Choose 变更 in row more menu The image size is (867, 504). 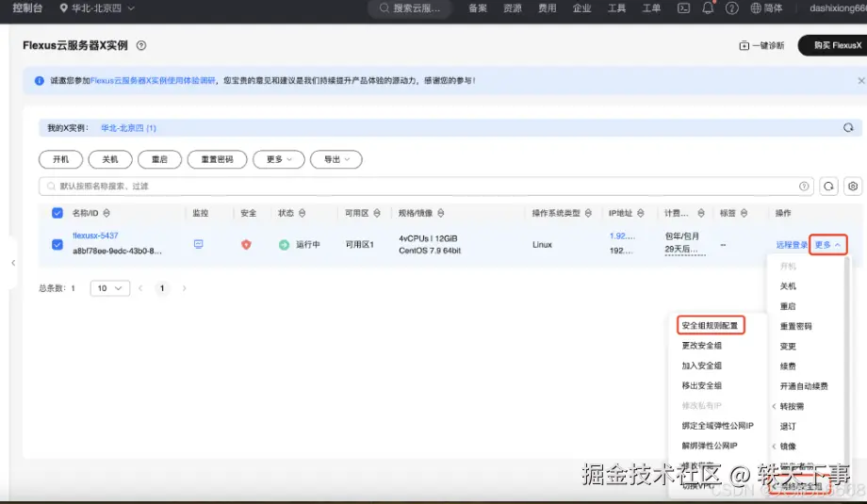(x=788, y=347)
